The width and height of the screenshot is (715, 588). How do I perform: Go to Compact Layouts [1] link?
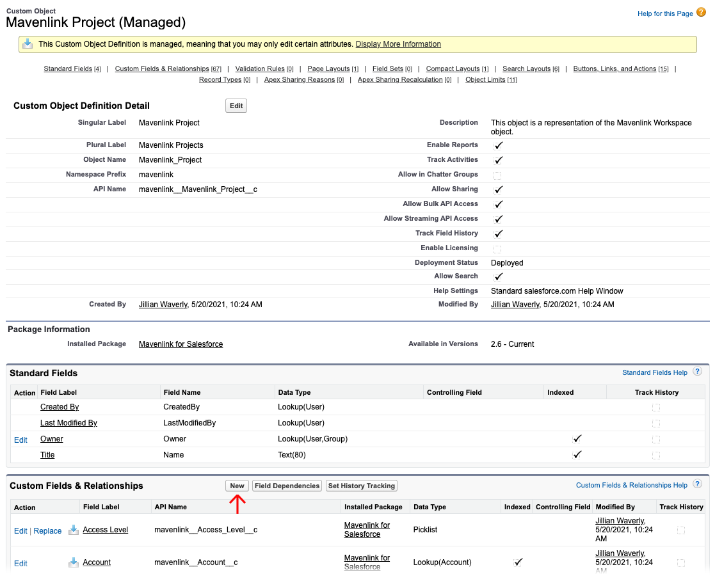click(x=457, y=69)
